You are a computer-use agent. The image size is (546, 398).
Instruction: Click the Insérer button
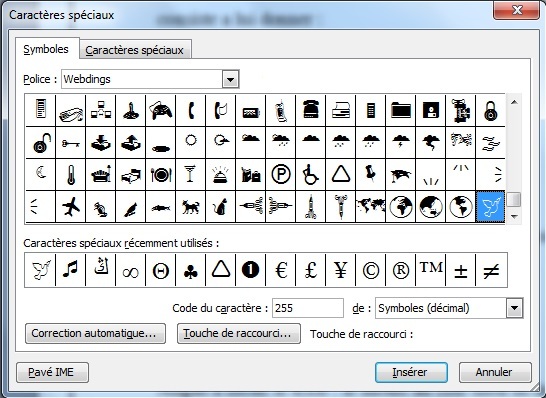411,372
